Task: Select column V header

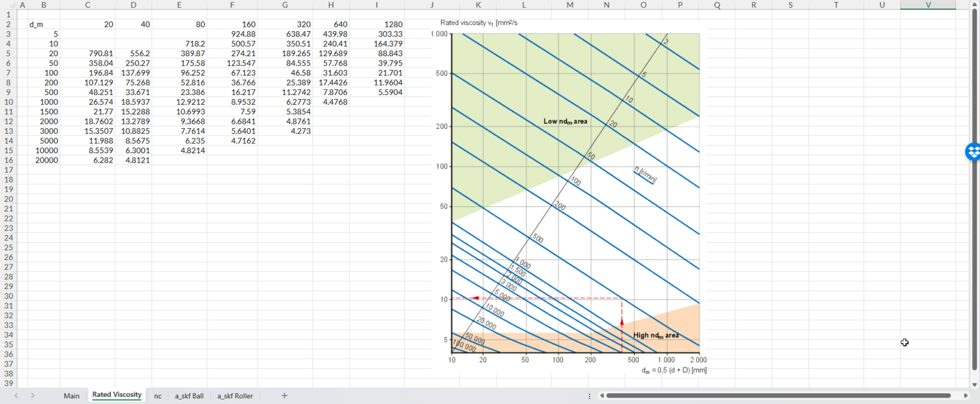Action: point(928,5)
